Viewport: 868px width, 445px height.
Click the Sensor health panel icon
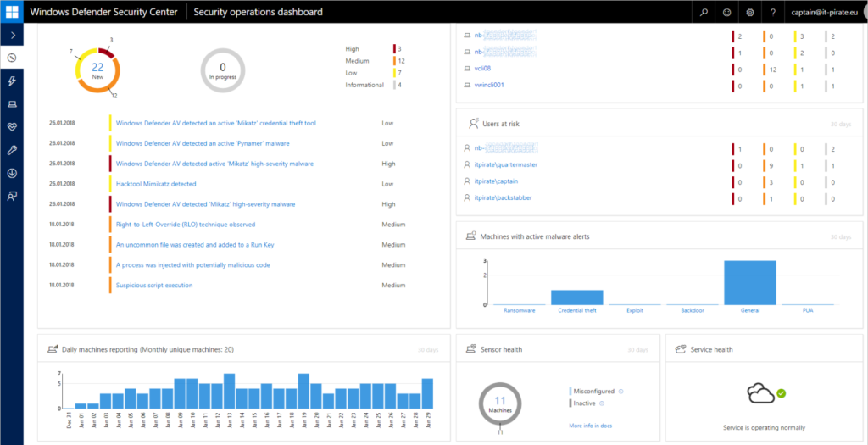[471, 349]
